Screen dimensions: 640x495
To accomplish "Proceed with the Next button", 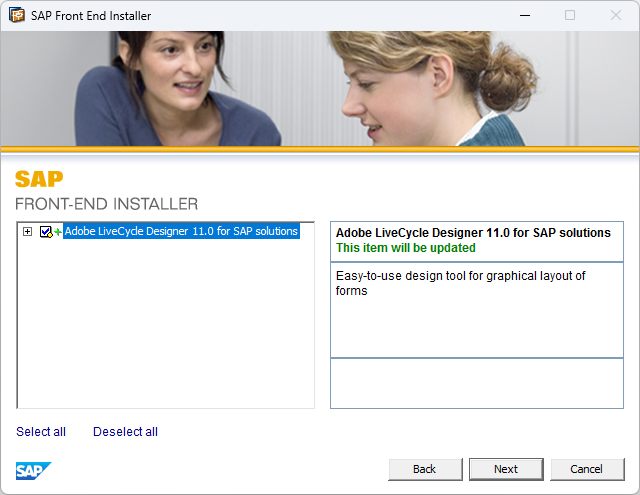I will coord(506,469).
